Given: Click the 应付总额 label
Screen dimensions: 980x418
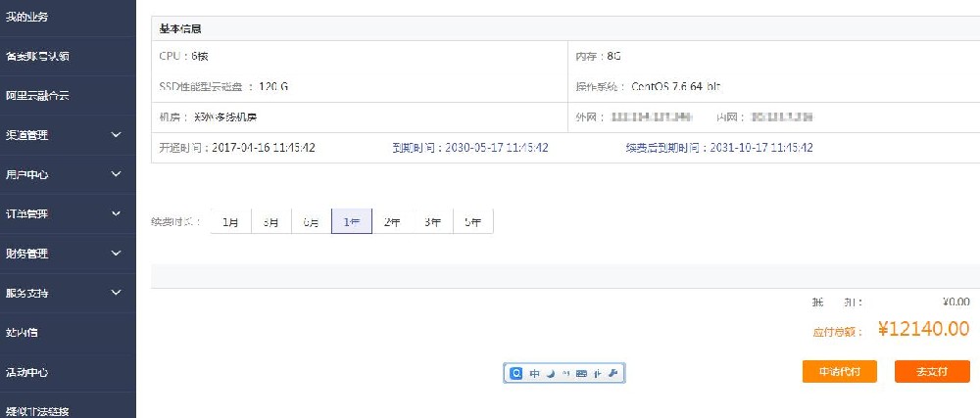Looking at the screenshot, I should 838,333.
